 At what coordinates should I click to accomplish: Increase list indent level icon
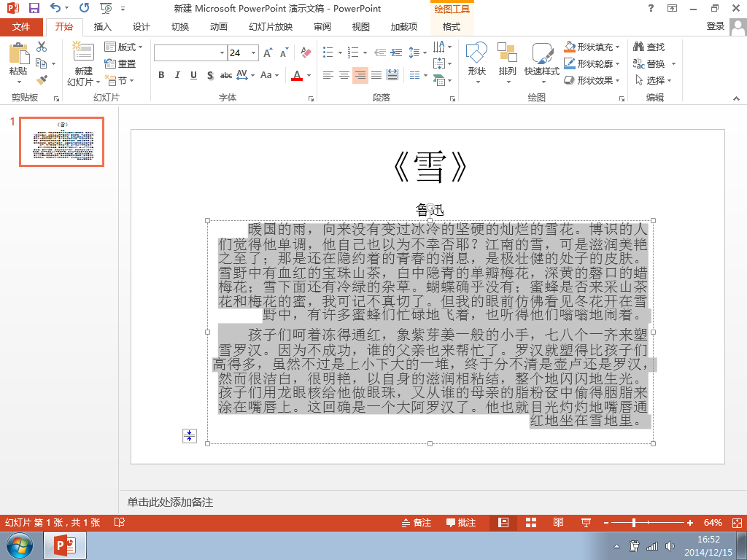pyautogui.click(x=396, y=52)
